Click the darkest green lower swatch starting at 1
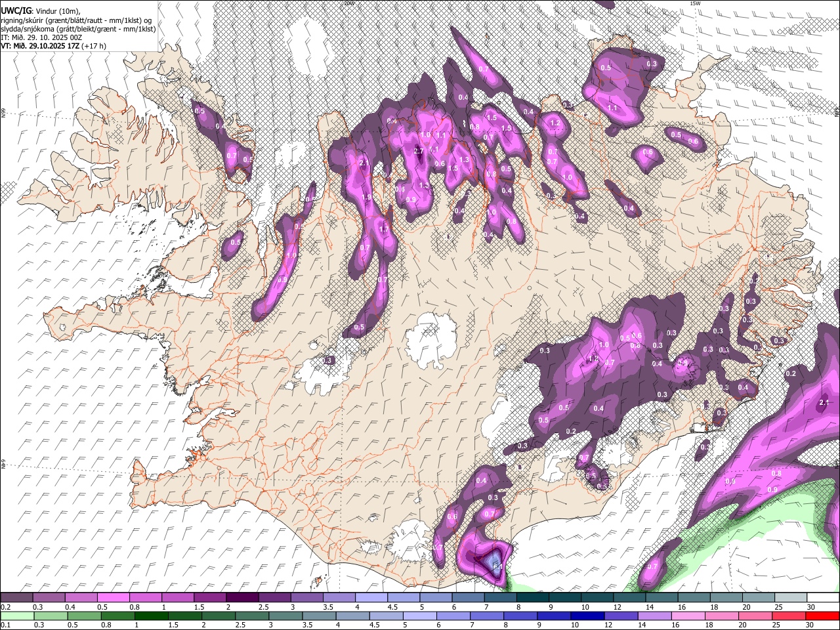This screenshot has width=840, height=630. (151, 616)
